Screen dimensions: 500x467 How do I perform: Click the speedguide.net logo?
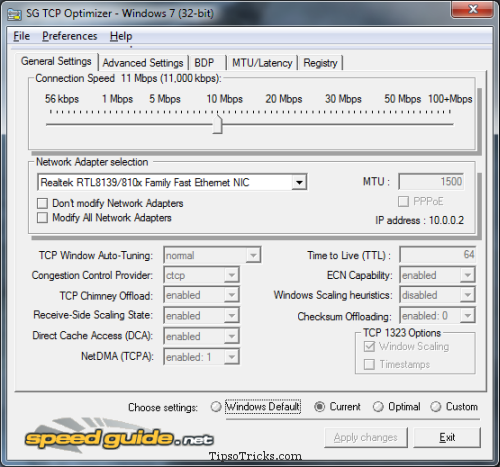click(119, 436)
